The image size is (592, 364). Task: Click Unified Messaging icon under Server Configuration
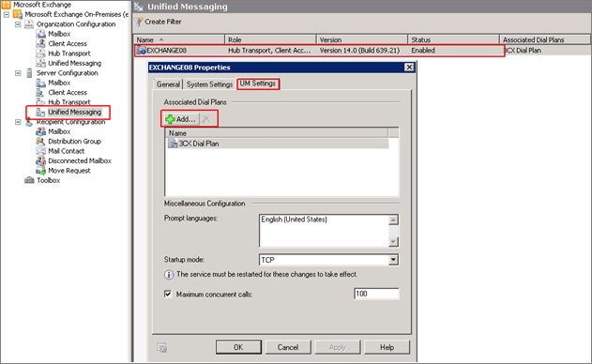click(x=40, y=113)
